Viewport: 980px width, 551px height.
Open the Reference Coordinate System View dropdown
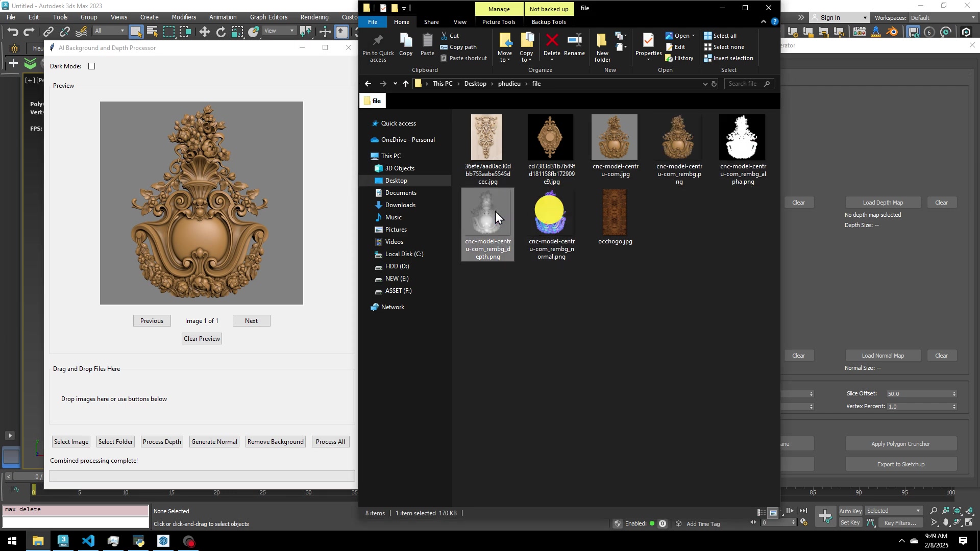point(279,31)
